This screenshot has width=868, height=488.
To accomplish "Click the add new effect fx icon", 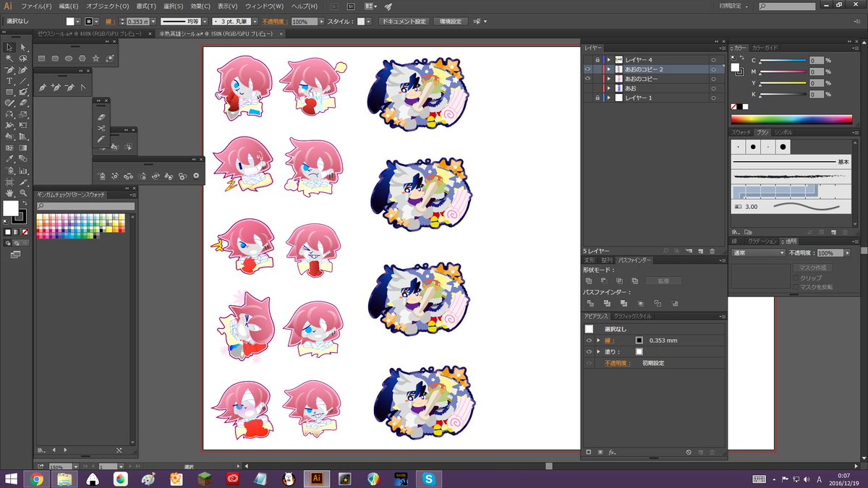I will pos(612,452).
